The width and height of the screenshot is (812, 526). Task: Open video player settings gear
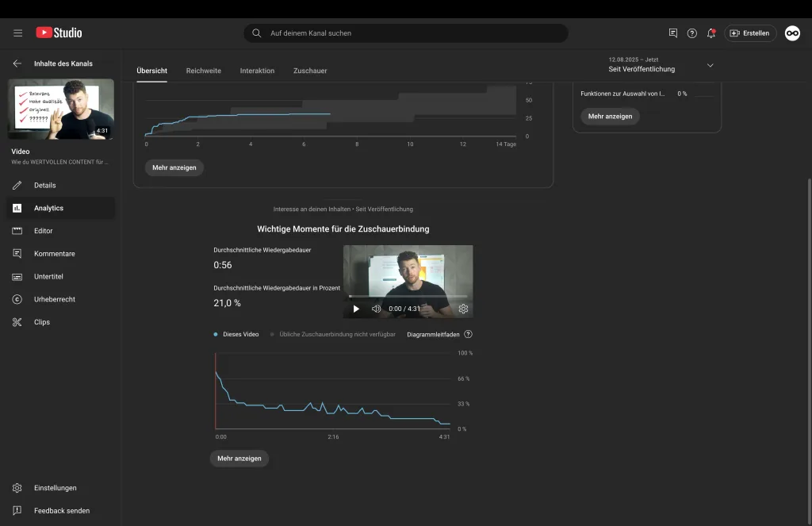tap(463, 309)
